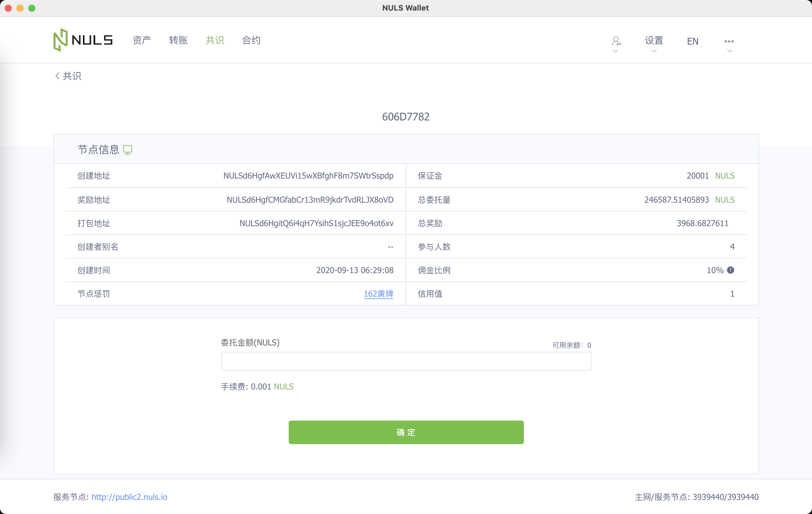Image resolution: width=812 pixels, height=514 pixels.
Task: Open the 资产 assets tab
Action: pos(142,41)
